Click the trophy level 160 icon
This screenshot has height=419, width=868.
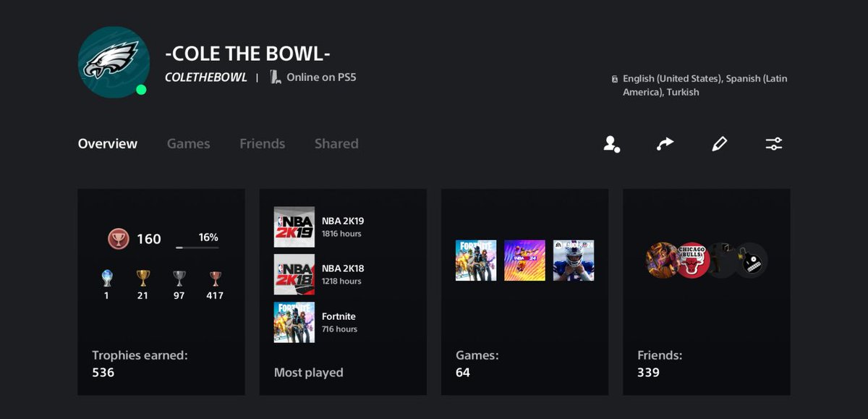(119, 239)
